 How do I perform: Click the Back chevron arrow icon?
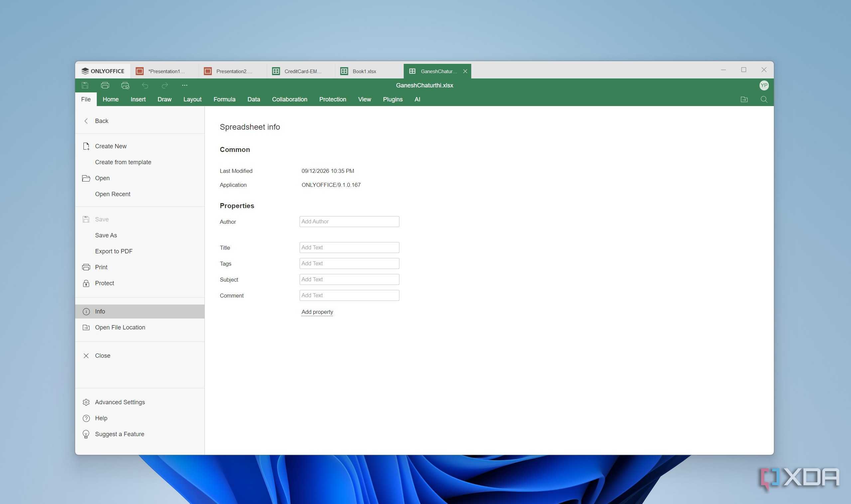point(86,121)
